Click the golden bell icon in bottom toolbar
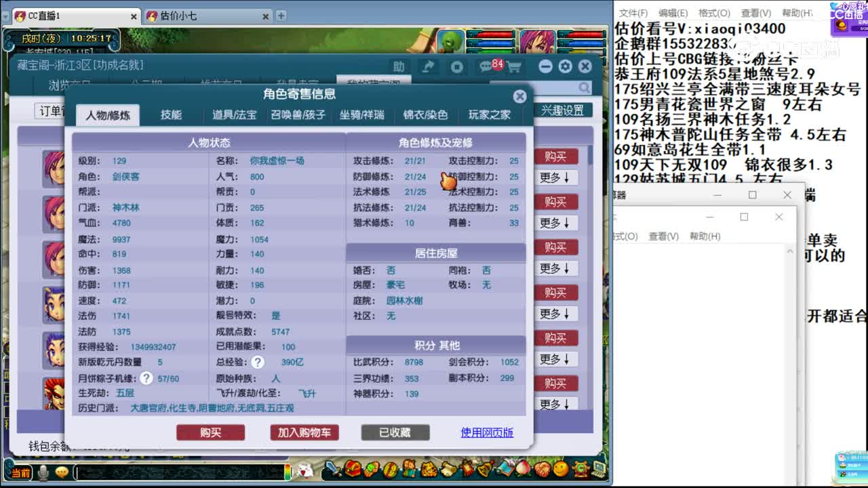This screenshot has height=488, width=868. (486, 468)
